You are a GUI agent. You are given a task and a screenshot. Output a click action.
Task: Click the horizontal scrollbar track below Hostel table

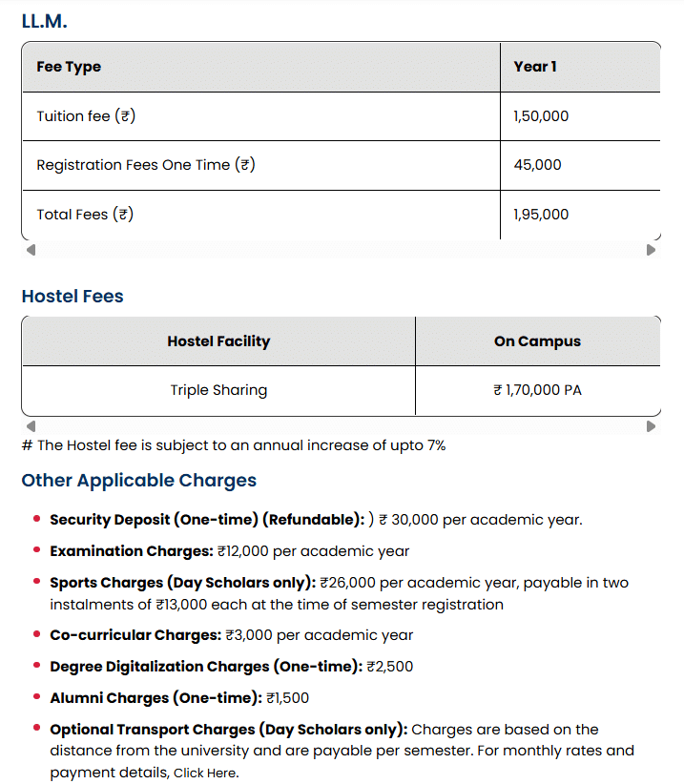click(x=341, y=426)
